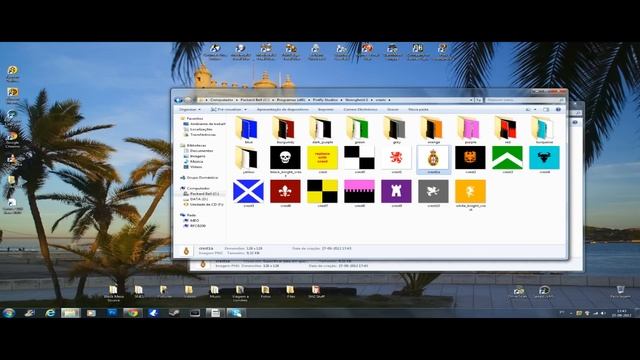Image resolution: width=640 pixels, height=360 pixels.
Task: Open Ambiente de trabalho in navigation pane
Action: pos(207,124)
